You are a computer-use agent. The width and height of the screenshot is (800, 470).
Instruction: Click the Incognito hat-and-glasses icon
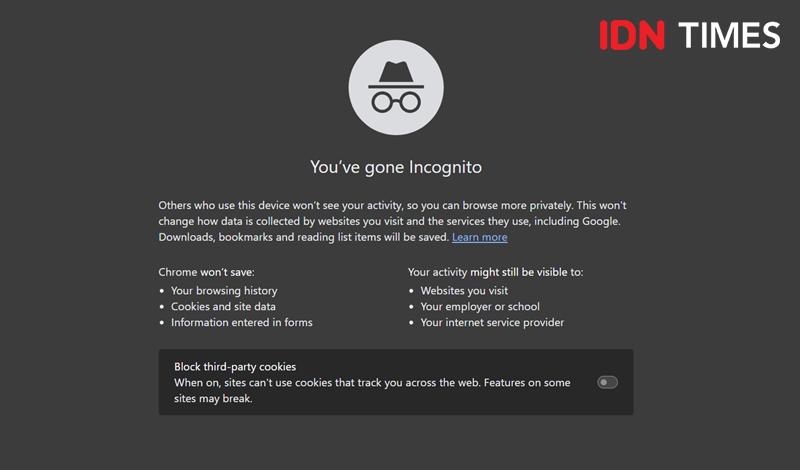coord(396,87)
